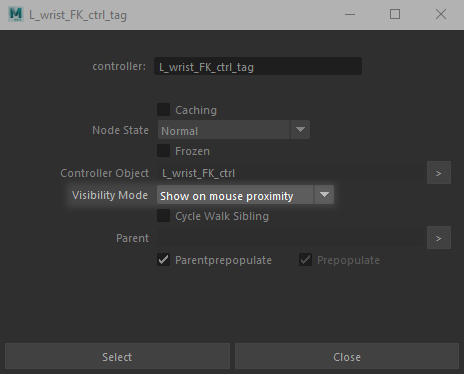This screenshot has width=464, height=374.
Task: Click the Select button
Action: point(117,357)
